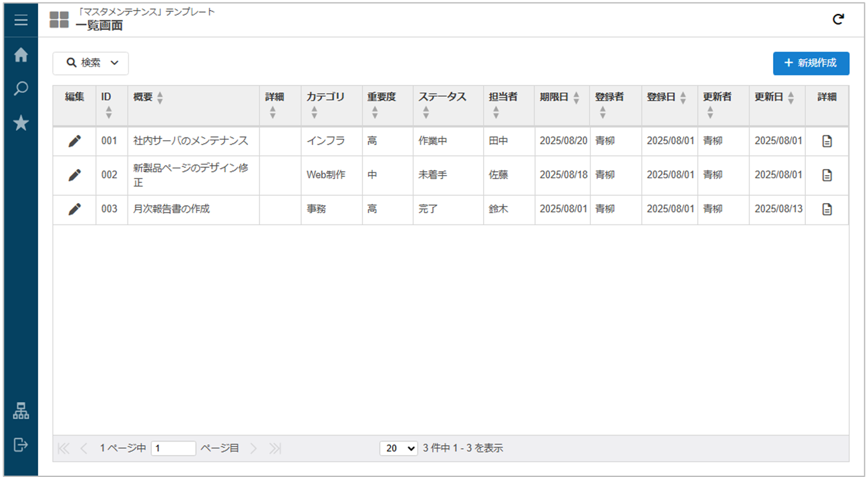Go to Home via sidebar icon

(x=21, y=55)
